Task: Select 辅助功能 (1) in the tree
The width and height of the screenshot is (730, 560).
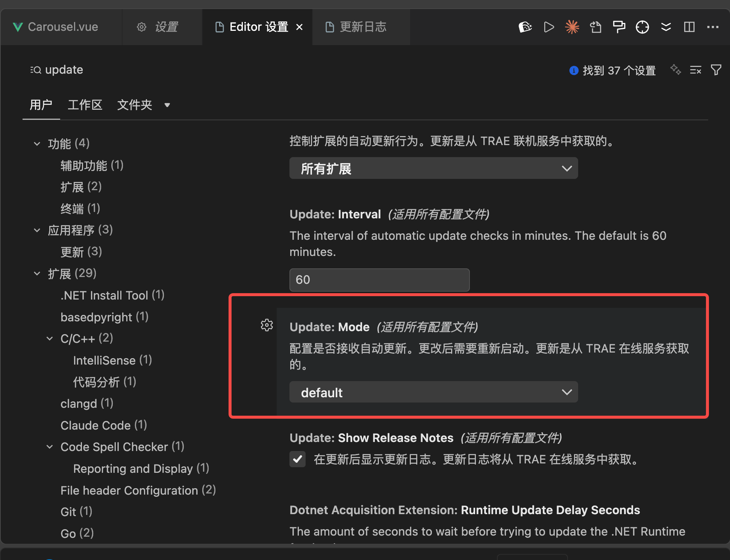Action: click(92, 165)
